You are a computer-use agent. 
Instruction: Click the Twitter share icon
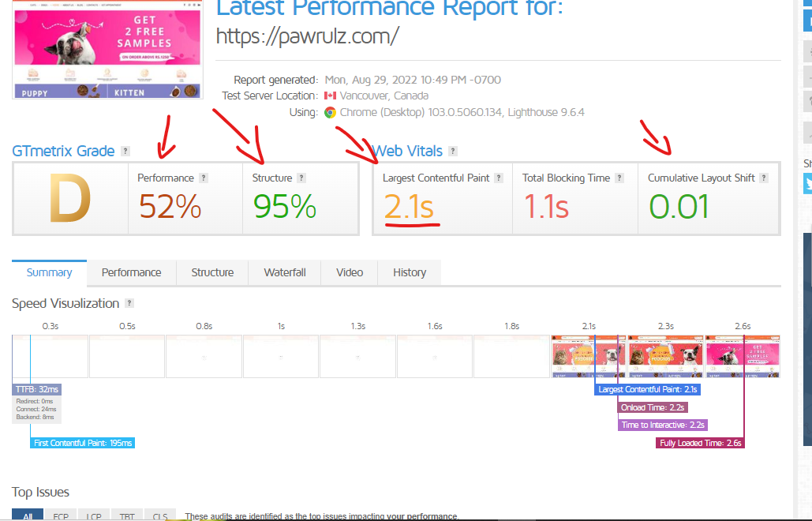tap(808, 184)
